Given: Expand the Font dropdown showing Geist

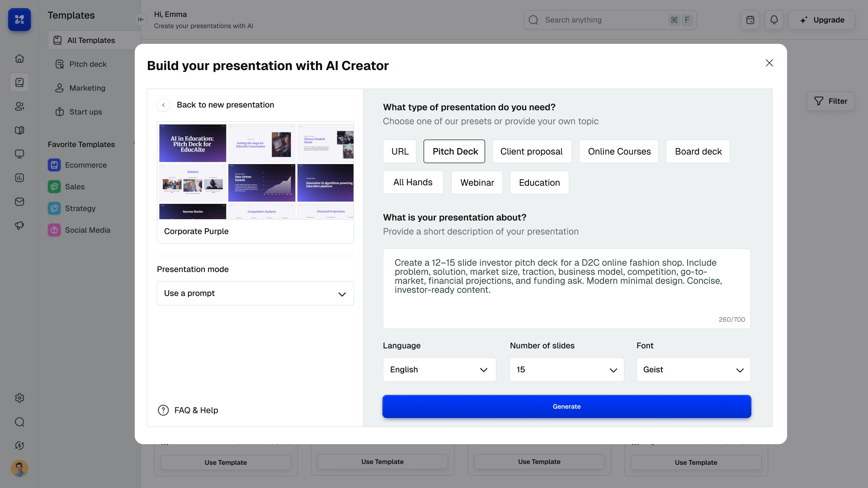Looking at the screenshot, I should (693, 370).
